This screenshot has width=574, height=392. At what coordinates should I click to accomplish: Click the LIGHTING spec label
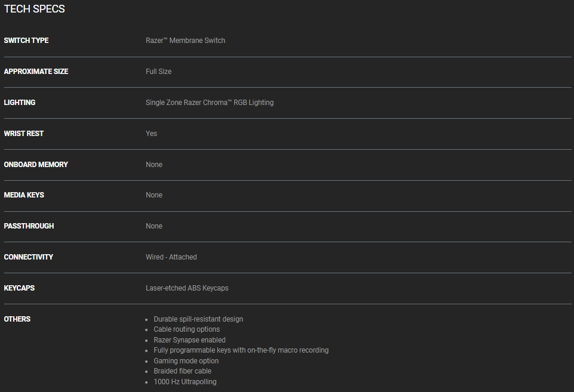20,103
